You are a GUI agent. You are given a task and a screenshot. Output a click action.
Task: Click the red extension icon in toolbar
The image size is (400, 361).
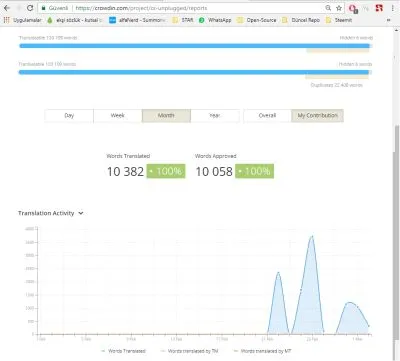click(379, 8)
